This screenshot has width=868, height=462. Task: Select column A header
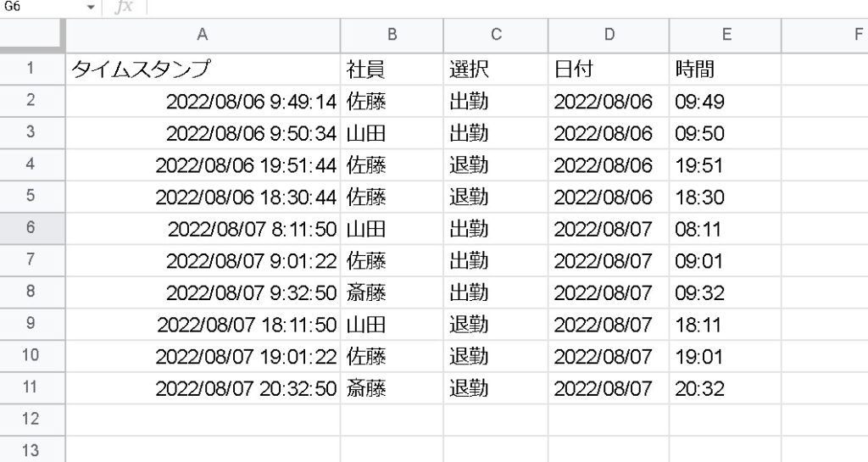[x=202, y=35]
